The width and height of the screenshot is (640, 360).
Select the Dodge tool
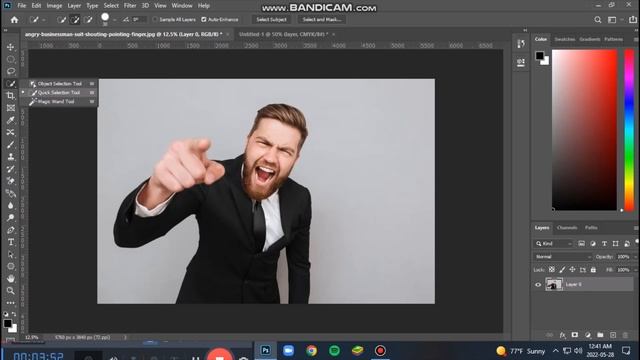(x=11, y=218)
